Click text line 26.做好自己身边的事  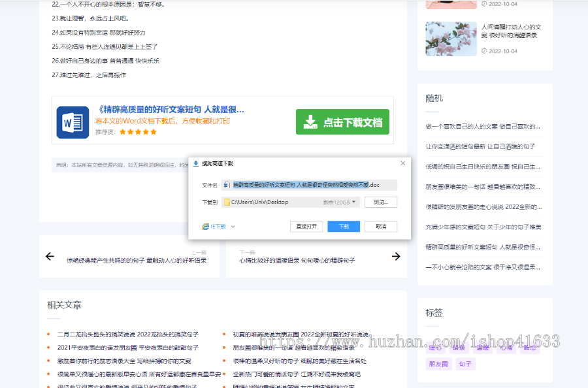pos(105,61)
